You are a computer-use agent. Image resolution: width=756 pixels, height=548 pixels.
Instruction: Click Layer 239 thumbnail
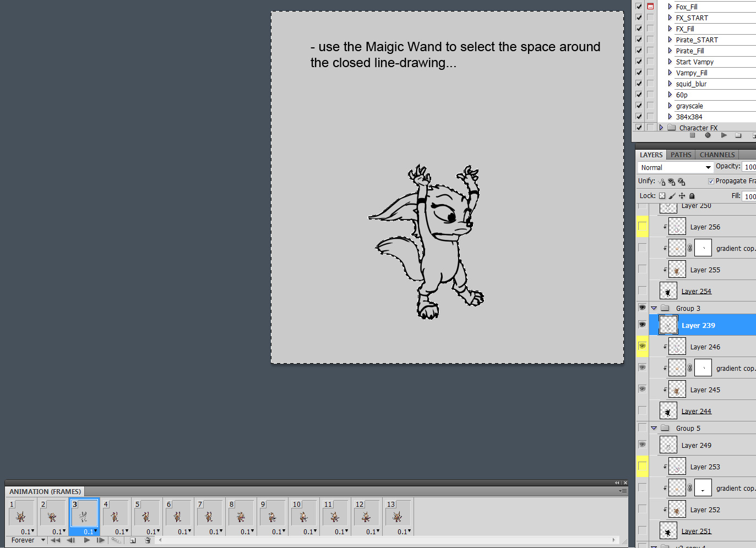coord(668,325)
